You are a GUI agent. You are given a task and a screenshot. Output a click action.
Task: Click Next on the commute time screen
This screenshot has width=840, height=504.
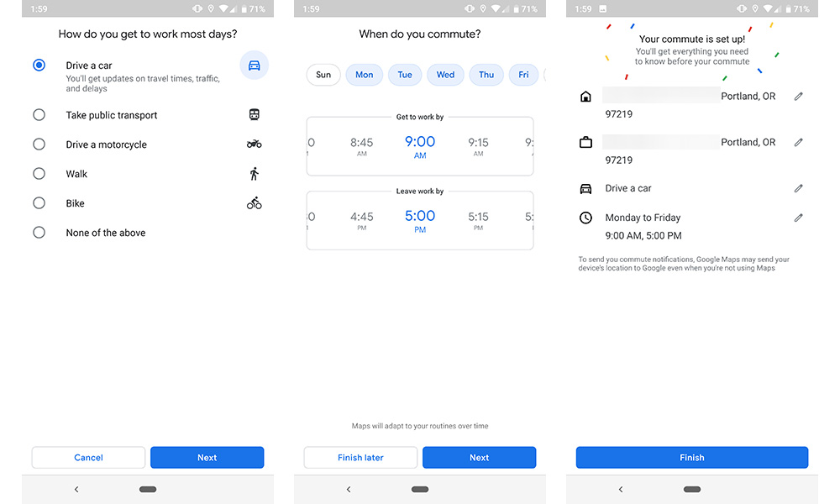pyautogui.click(x=480, y=458)
